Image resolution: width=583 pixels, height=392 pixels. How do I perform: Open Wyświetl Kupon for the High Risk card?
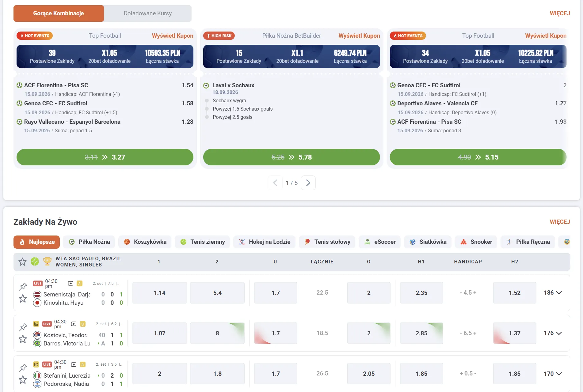(359, 36)
